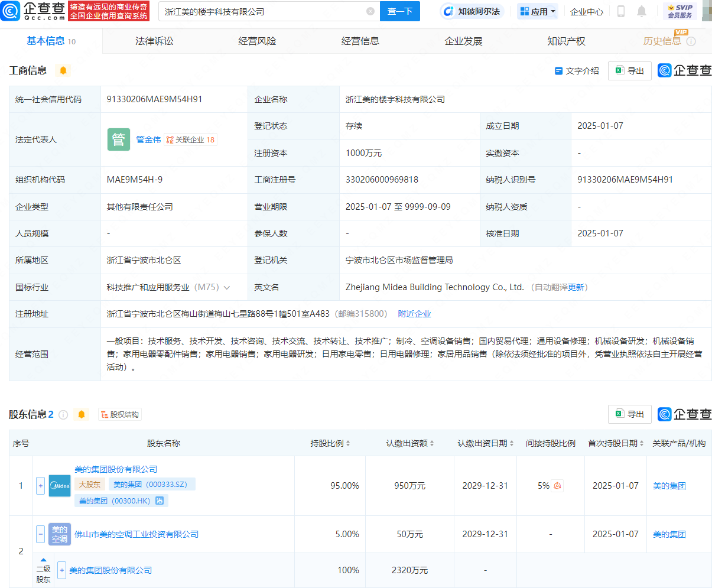Open 股权结构 chart
This screenshot has width=712, height=588.
pyautogui.click(x=120, y=415)
